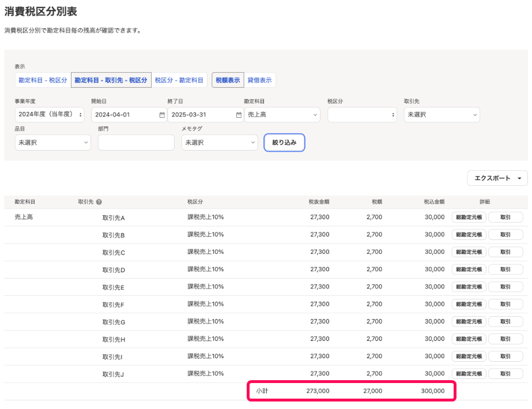Viewport: 532px width, 409px height.
Task: View 取引 details for 取引先J
Action: [x=505, y=373]
